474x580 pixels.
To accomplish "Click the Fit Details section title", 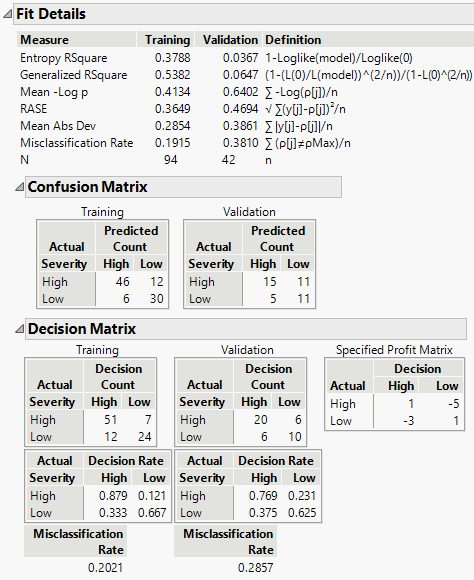I will 51,14.
